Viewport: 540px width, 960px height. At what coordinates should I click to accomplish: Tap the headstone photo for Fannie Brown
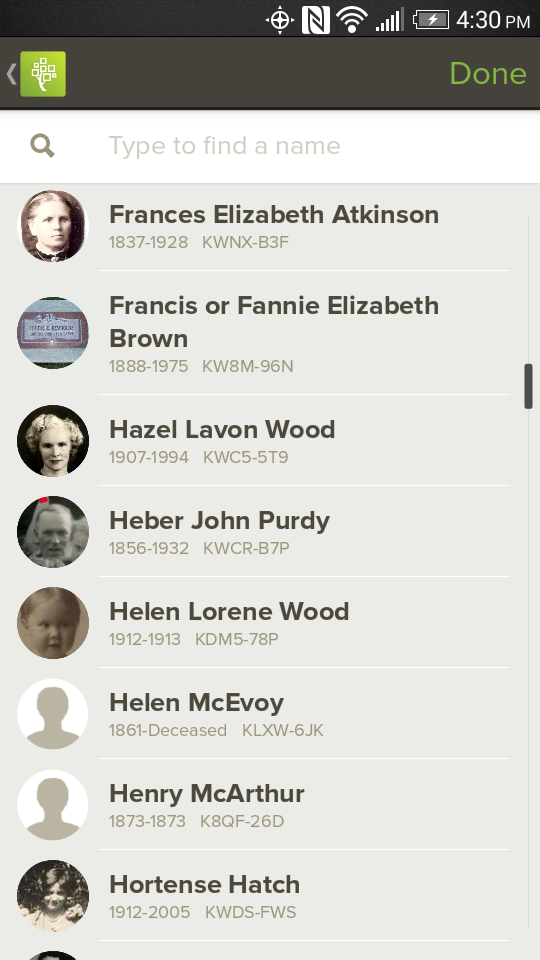click(x=53, y=333)
